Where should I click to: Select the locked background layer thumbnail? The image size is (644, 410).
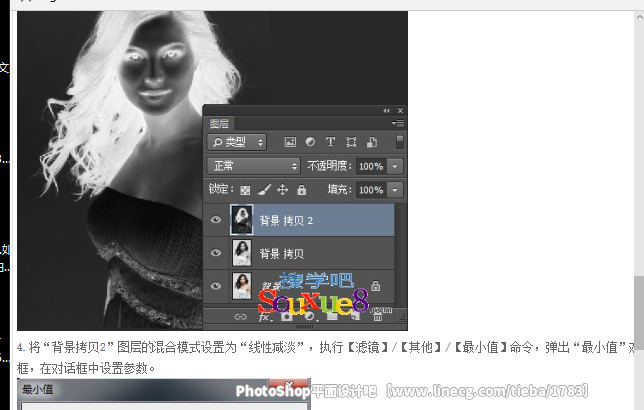242,286
